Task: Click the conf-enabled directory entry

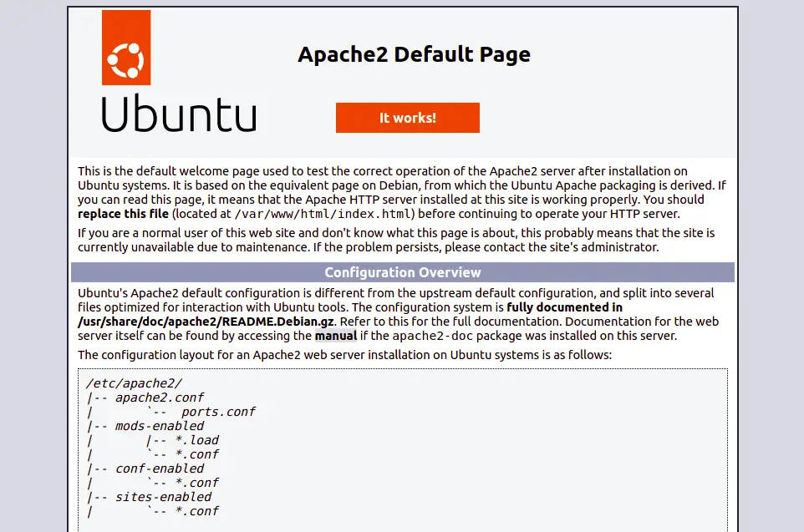Action: pyautogui.click(x=160, y=469)
